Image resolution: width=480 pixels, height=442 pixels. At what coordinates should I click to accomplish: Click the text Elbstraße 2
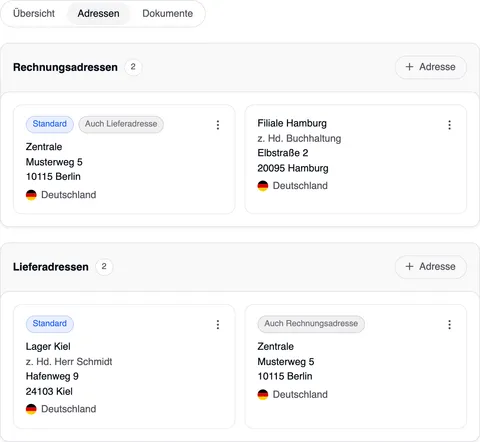[x=283, y=153]
